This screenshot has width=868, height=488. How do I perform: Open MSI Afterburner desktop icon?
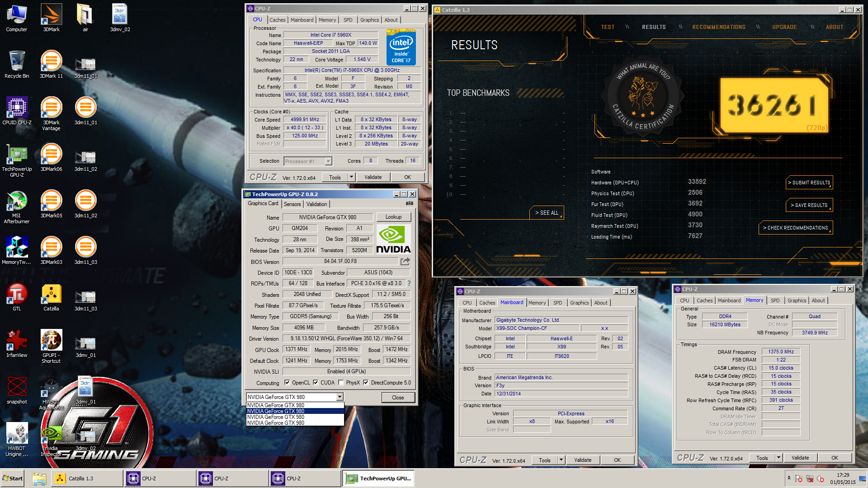click(17, 207)
